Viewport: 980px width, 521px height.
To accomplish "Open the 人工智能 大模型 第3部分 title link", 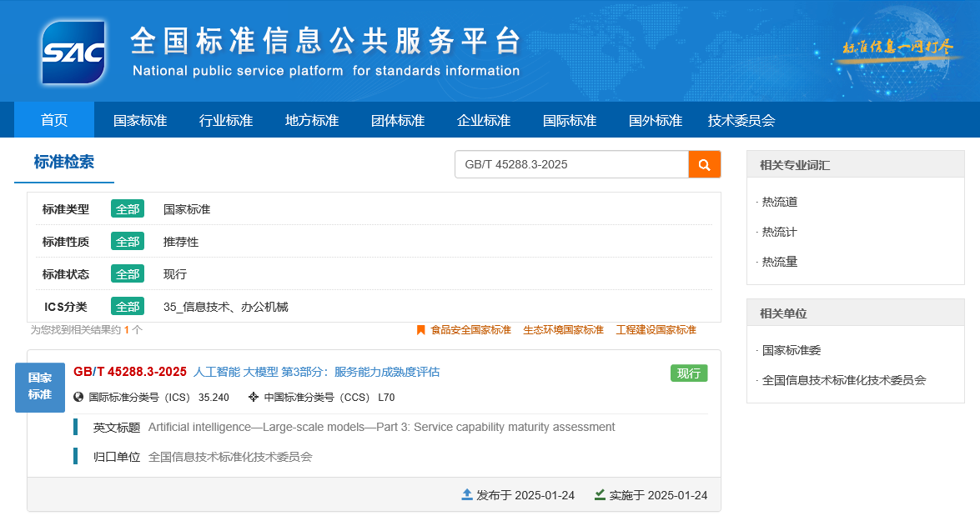I will point(316,372).
